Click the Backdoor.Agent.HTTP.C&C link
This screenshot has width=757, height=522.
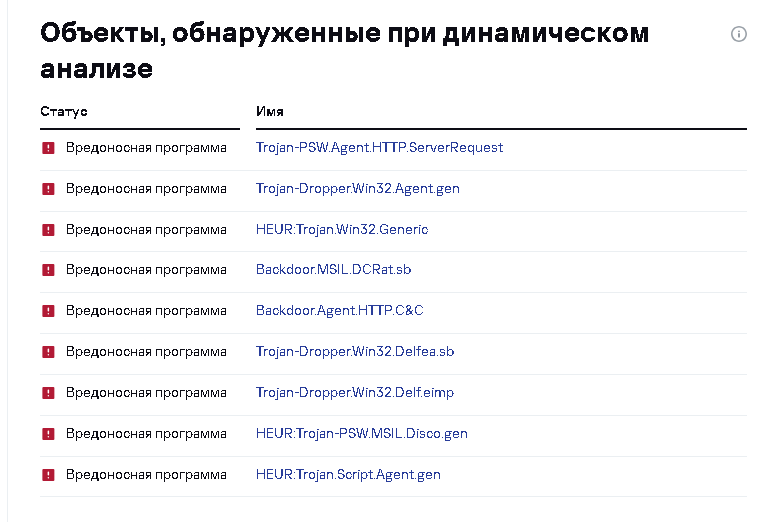point(339,311)
